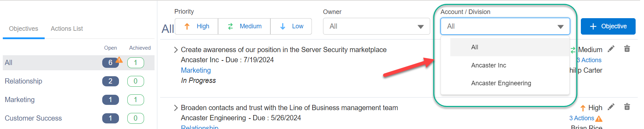This screenshot has height=129, width=644.
Task: Click the High priority up-arrow icon
Action: click(187, 26)
